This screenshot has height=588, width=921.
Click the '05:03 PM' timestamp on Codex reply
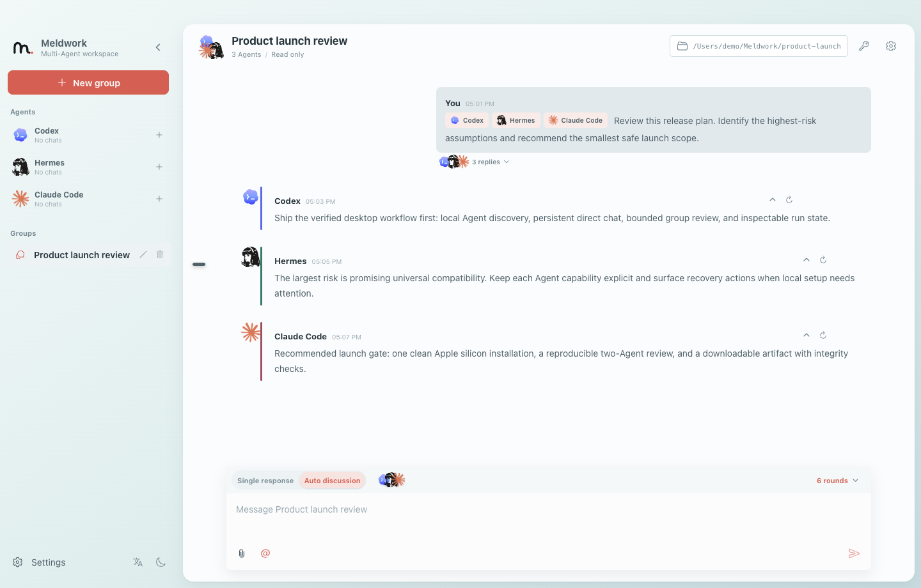point(320,201)
